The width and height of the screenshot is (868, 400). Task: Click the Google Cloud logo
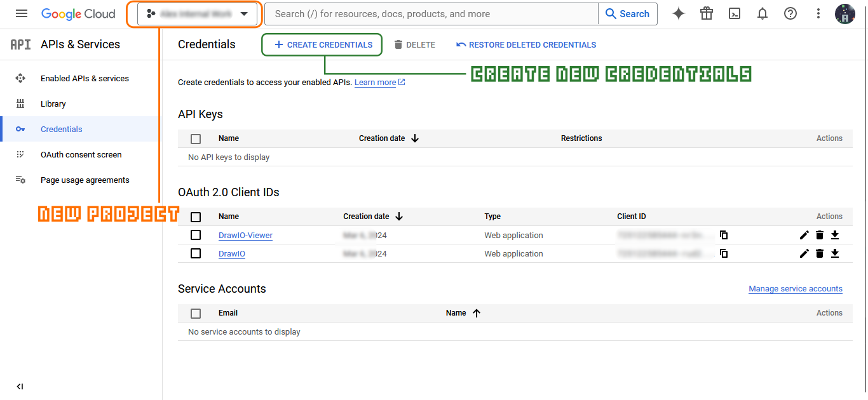point(78,13)
